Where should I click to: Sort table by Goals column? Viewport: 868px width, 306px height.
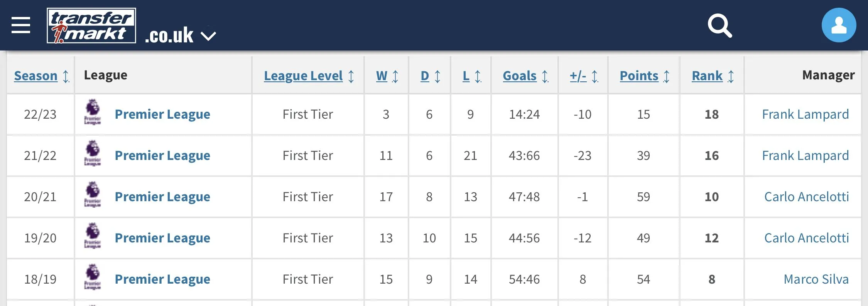(x=519, y=76)
